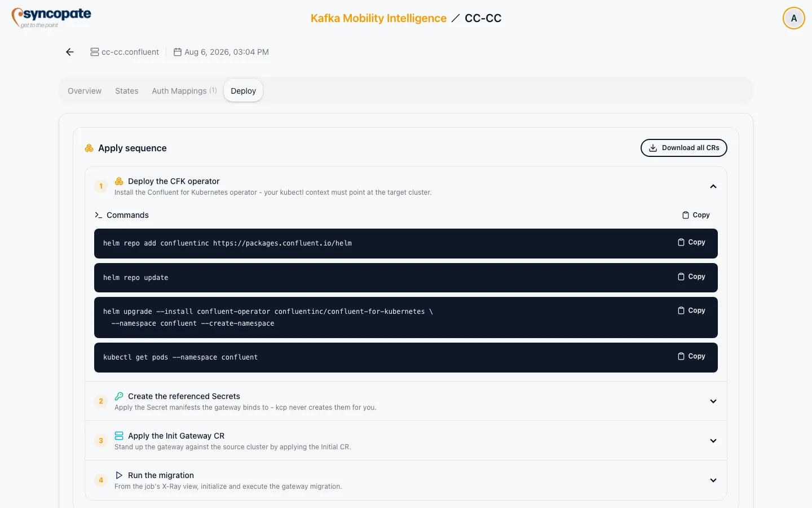Go back using the left arrow
The width and height of the screenshot is (812, 508).
[x=70, y=52]
